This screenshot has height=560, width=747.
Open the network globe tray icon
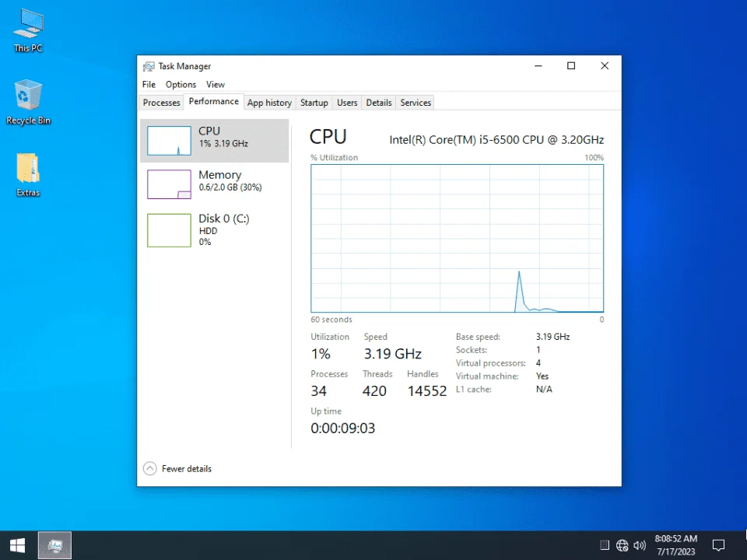pyautogui.click(x=622, y=545)
